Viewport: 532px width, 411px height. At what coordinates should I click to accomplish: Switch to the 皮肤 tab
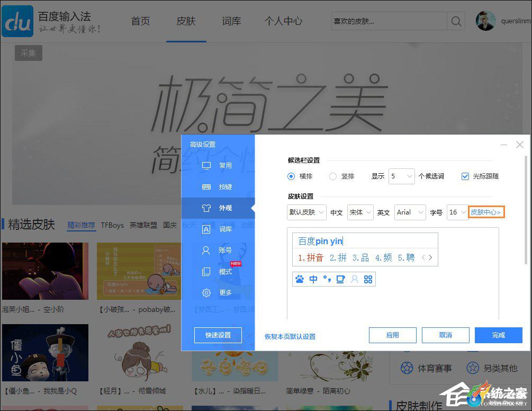pos(186,21)
